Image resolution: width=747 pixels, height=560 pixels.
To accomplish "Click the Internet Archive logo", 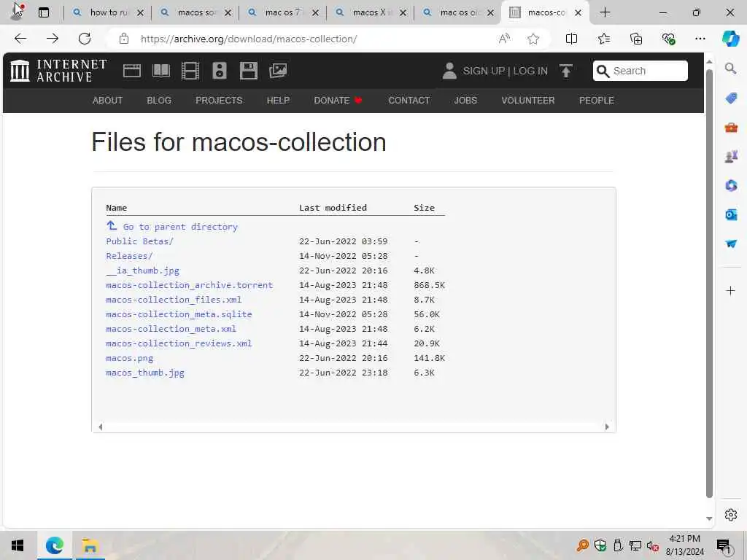I will [58, 71].
